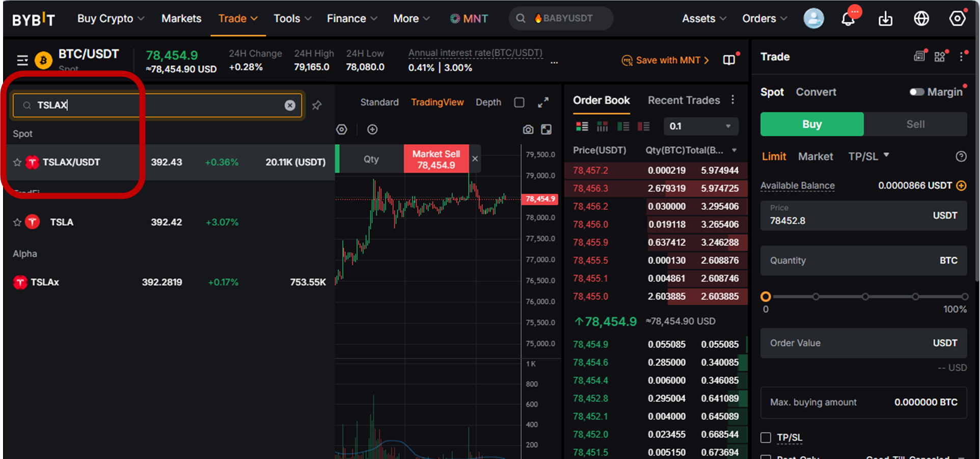
Task: Take chart snapshot with camera icon
Action: (528, 129)
